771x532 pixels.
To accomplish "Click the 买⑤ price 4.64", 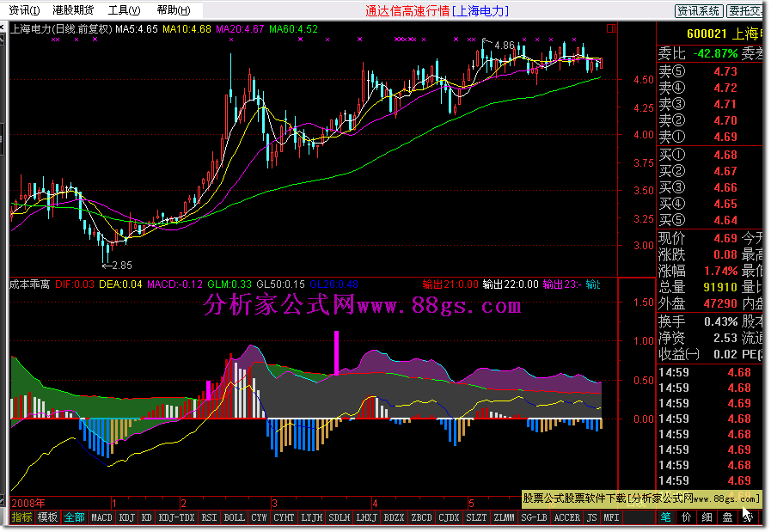I will (725, 221).
